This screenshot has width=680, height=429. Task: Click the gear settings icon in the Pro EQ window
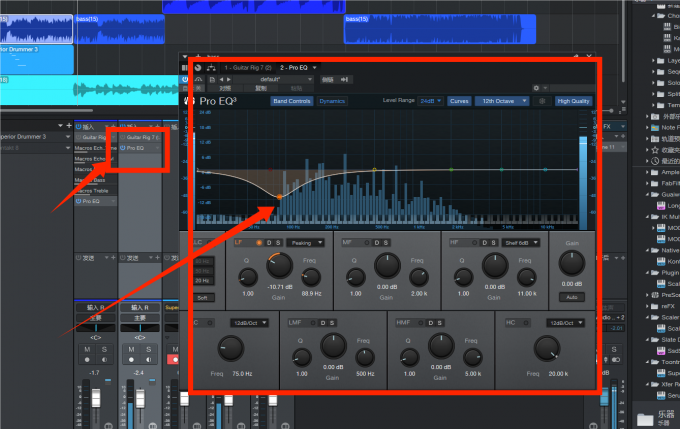tap(536, 88)
